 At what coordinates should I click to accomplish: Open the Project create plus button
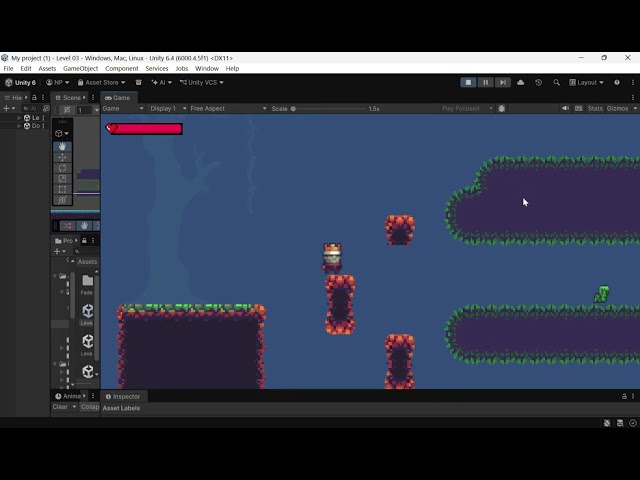(x=60, y=251)
